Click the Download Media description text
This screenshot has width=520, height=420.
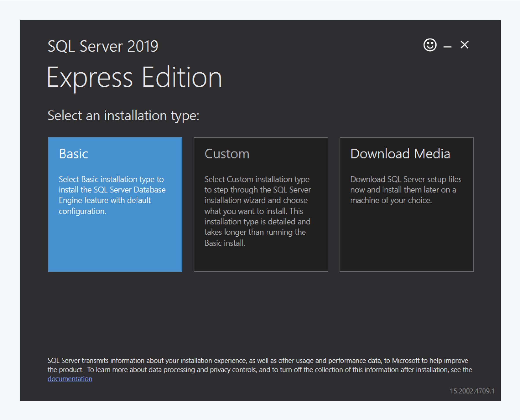tap(405, 190)
